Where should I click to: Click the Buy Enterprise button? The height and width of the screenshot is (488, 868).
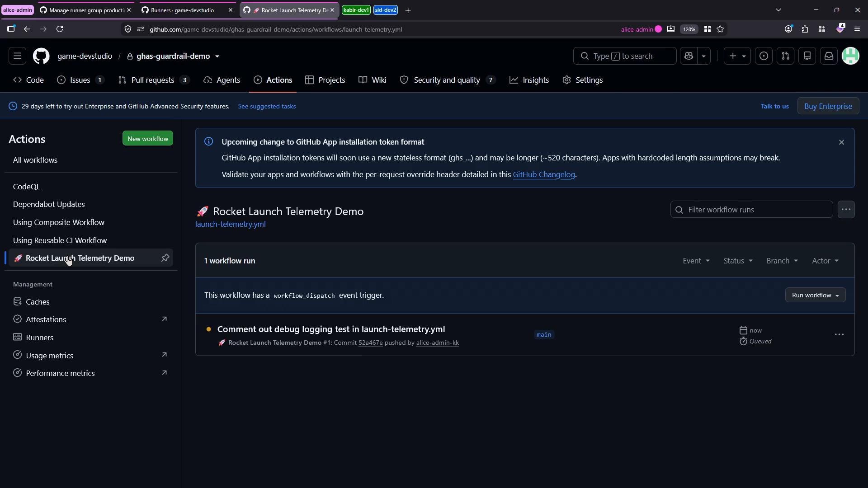click(828, 106)
